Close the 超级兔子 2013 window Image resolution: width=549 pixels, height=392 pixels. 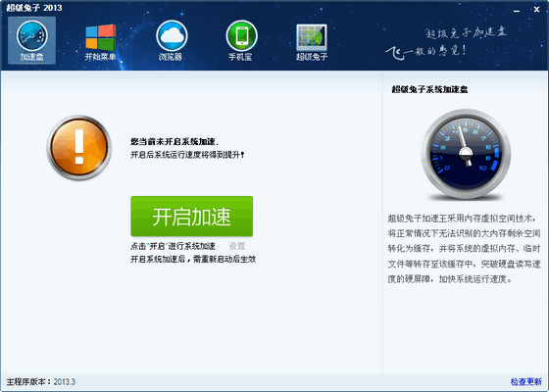(537, 10)
